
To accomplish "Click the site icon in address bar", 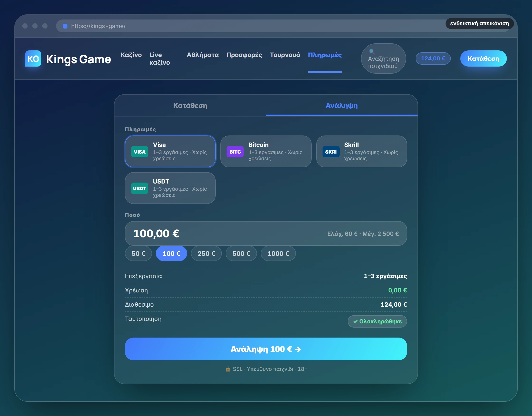I will coord(65,26).
